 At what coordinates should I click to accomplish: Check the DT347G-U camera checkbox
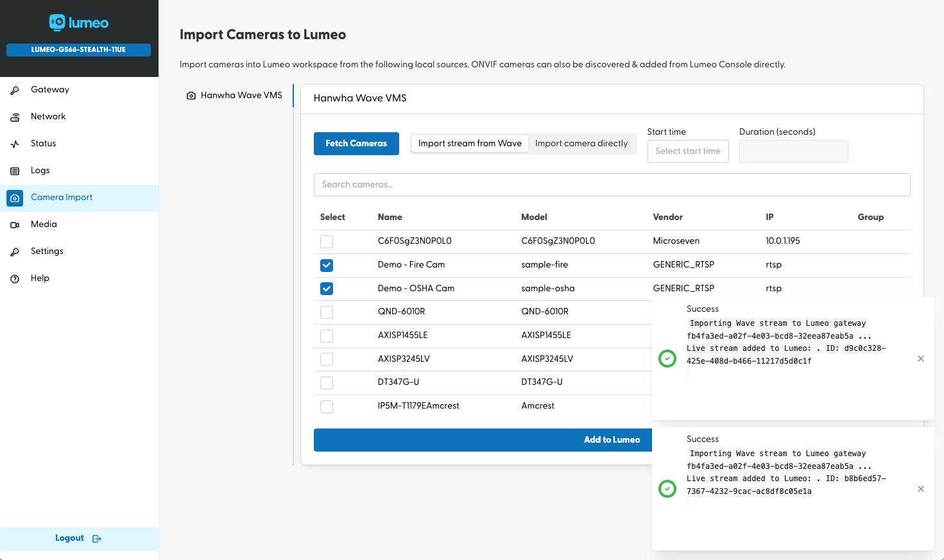pos(327,383)
